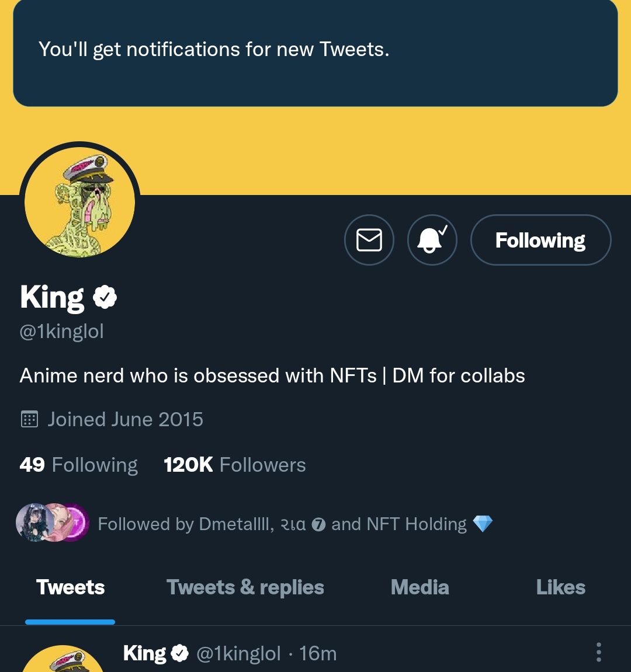Click the first mutual follower avatar
631x672 pixels.
[x=34, y=523]
